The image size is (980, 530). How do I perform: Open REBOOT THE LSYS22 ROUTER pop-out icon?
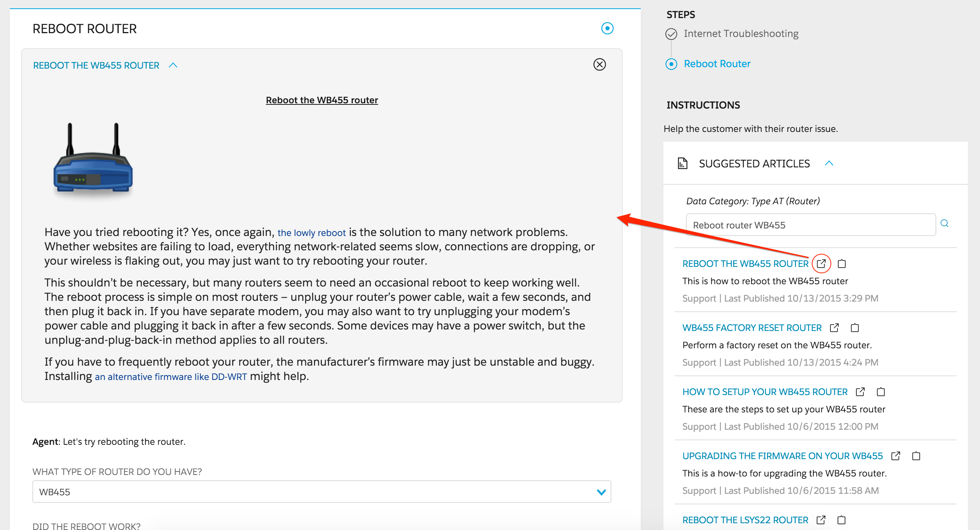coord(821,519)
